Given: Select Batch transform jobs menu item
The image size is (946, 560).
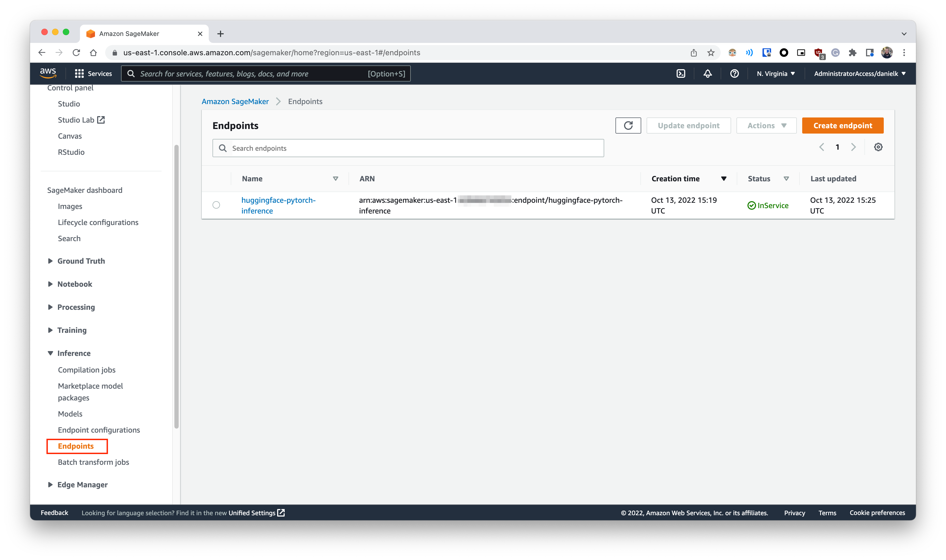Looking at the screenshot, I should pos(93,462).
